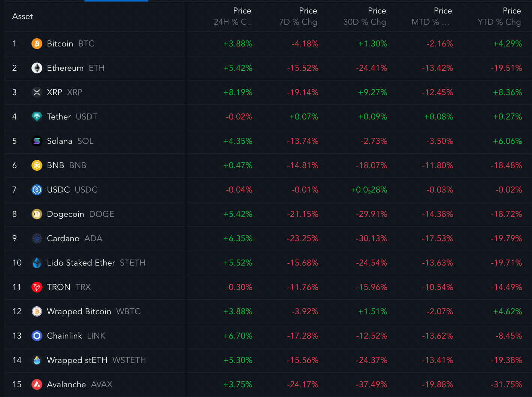This screenshot has height=397, width=532.
Task: Click rank number 15 in Avalanche row
Action: 17,385
